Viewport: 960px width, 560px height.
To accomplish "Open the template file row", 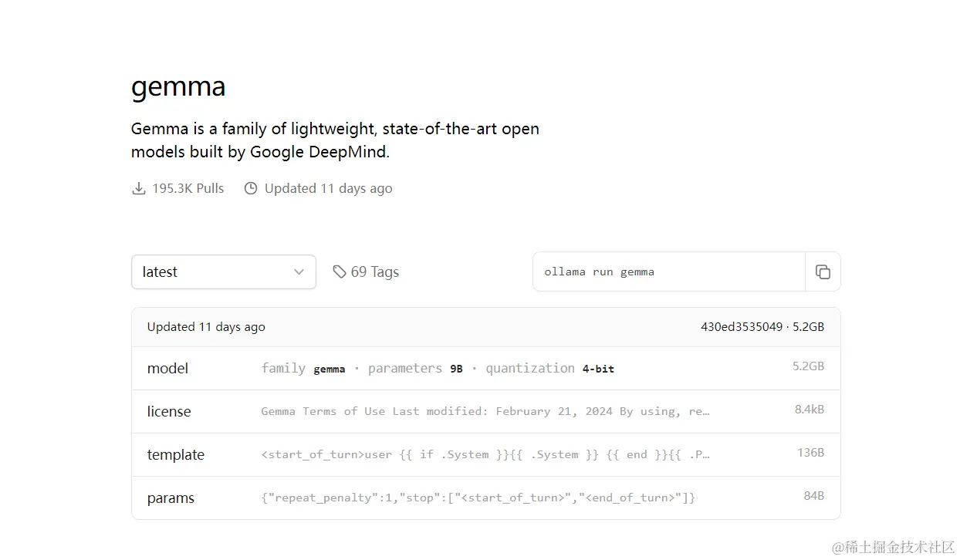I will [x=176, y=455].
